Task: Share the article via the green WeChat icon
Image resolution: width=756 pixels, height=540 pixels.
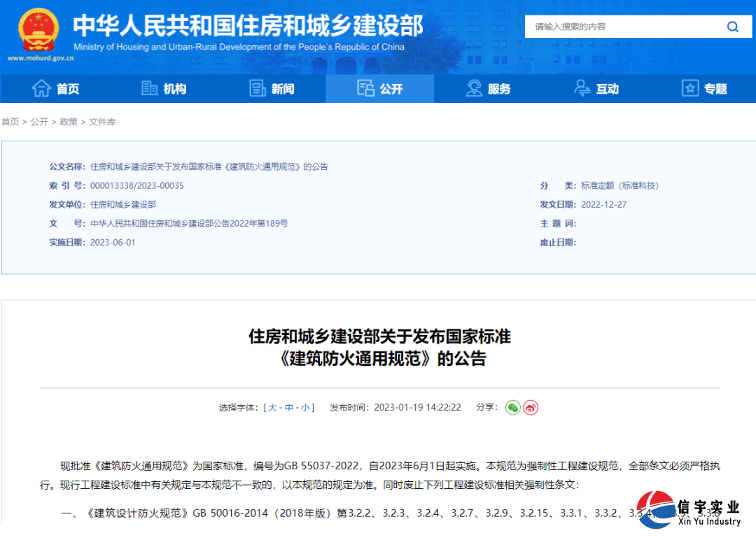Action: (513, 407)
